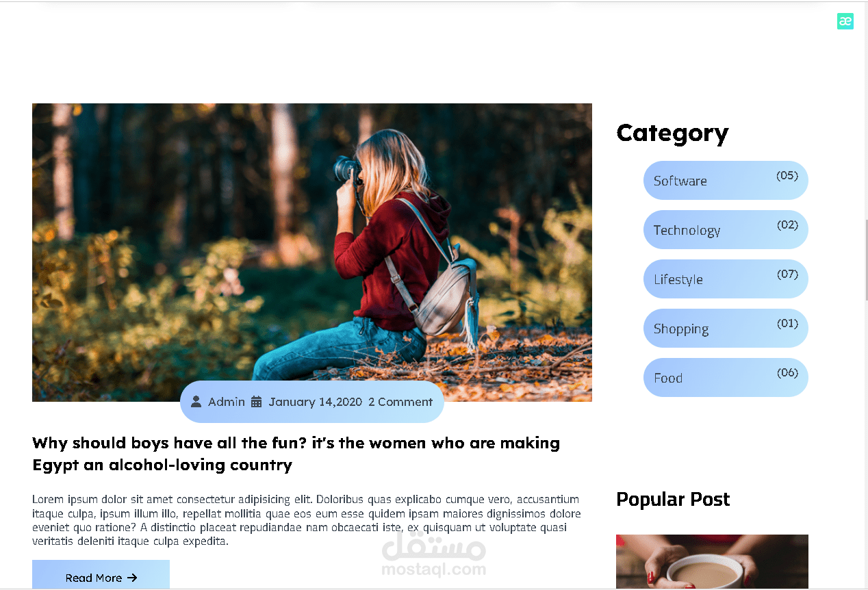
Task: Select the Lifestyle category pill
Action: (x=726, y=279)
